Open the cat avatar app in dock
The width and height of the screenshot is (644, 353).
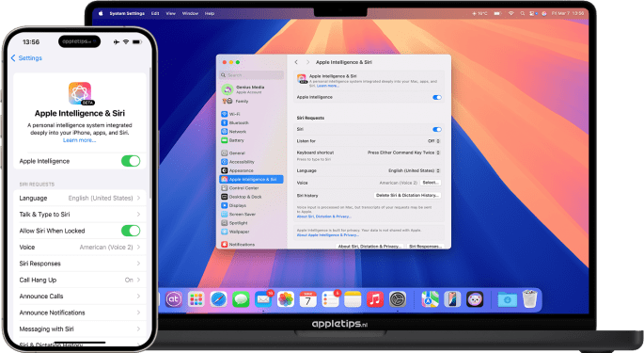pos(475,299)
